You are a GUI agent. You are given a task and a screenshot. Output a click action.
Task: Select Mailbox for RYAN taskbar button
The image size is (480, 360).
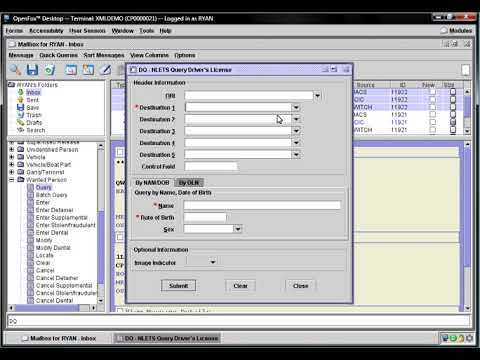59,338
